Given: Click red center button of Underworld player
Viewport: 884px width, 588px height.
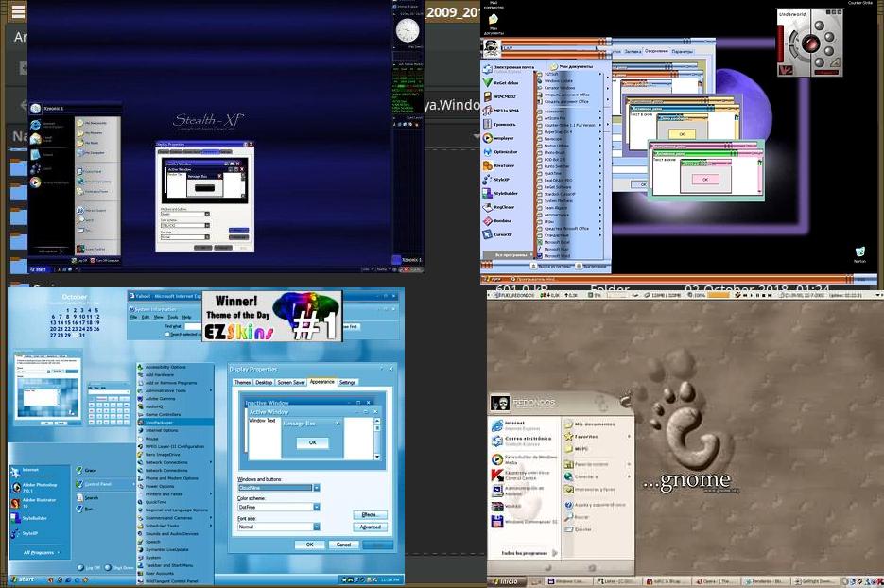Looking at the screenshot, I should 810,43.
